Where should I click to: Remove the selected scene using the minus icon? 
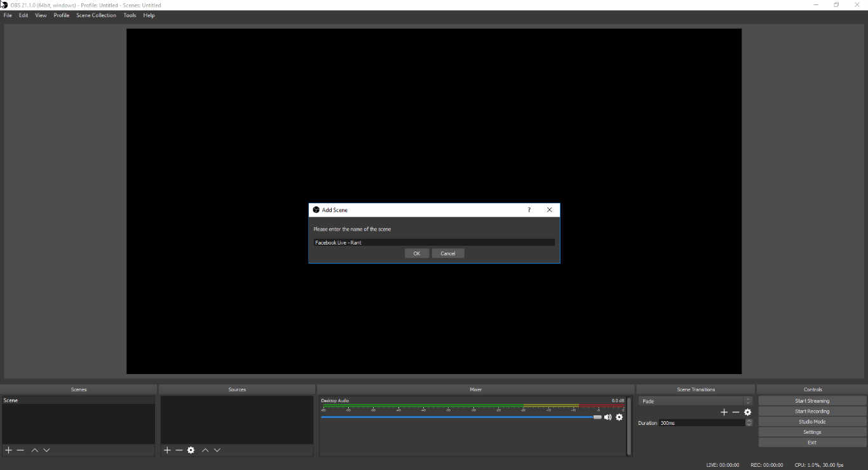coord(20,450)
